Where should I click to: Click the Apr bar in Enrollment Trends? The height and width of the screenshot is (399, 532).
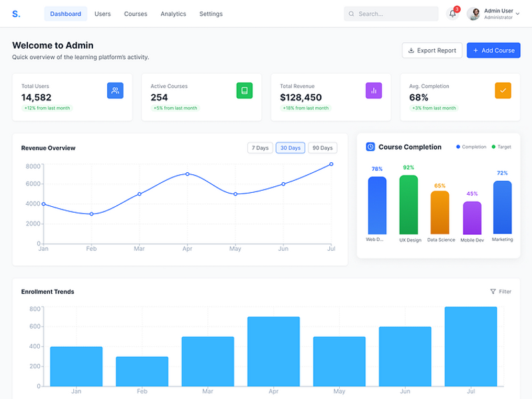tap(273, 352)
